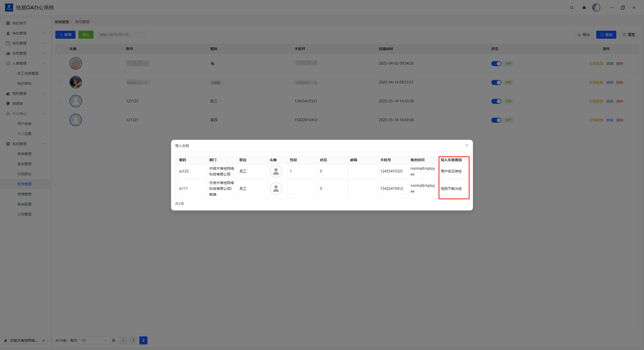This screenshot has height=350, width=644.
Task: Click the 我的首页 grid icon
Action: tap(8, 23)
